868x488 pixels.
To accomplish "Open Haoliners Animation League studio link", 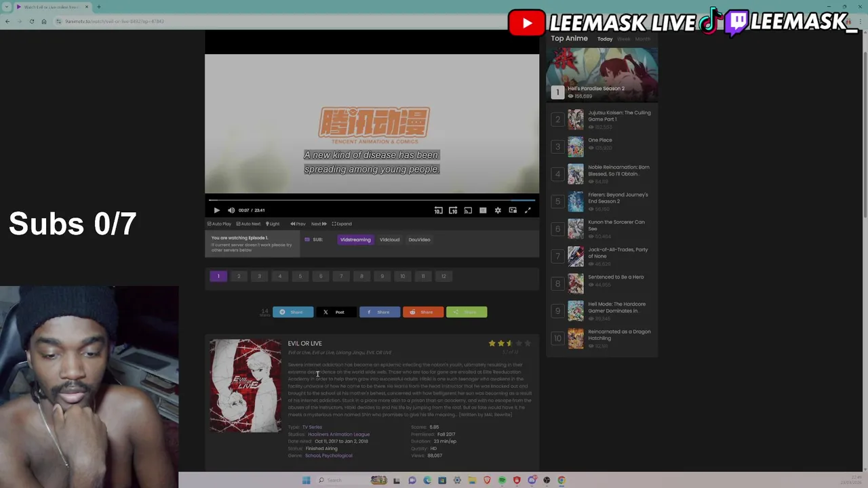I will (338, 434).
